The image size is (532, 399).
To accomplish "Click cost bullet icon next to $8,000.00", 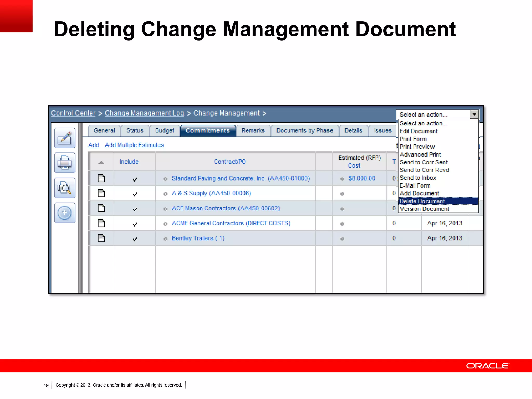I will pos(342,179).
